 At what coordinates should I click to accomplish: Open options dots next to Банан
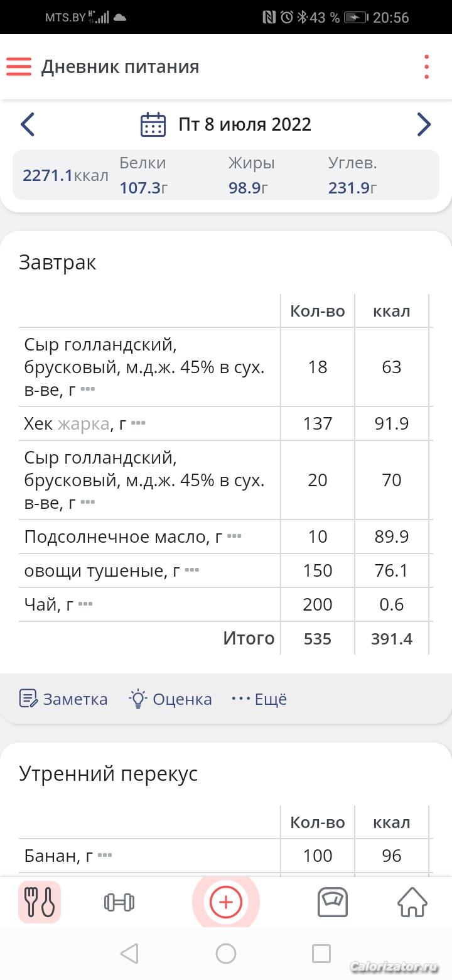click(x=105, y=855)
